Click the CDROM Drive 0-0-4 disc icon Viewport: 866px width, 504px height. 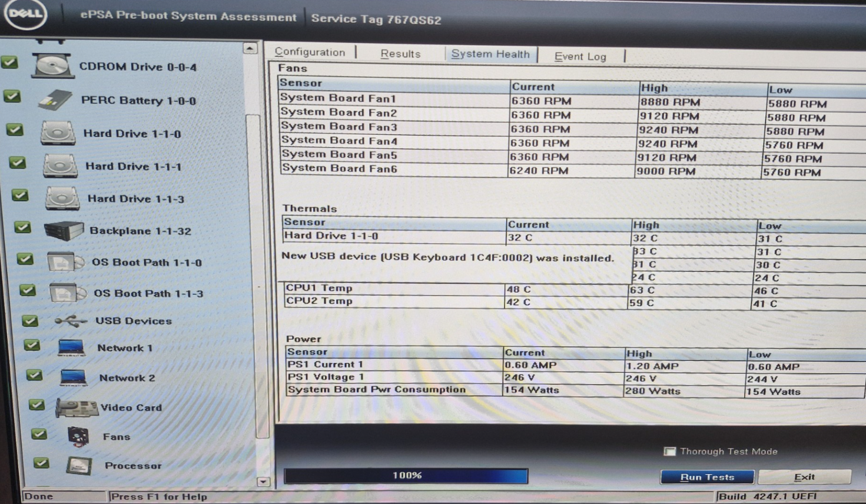pyautogui.click(x=52, y=66)
